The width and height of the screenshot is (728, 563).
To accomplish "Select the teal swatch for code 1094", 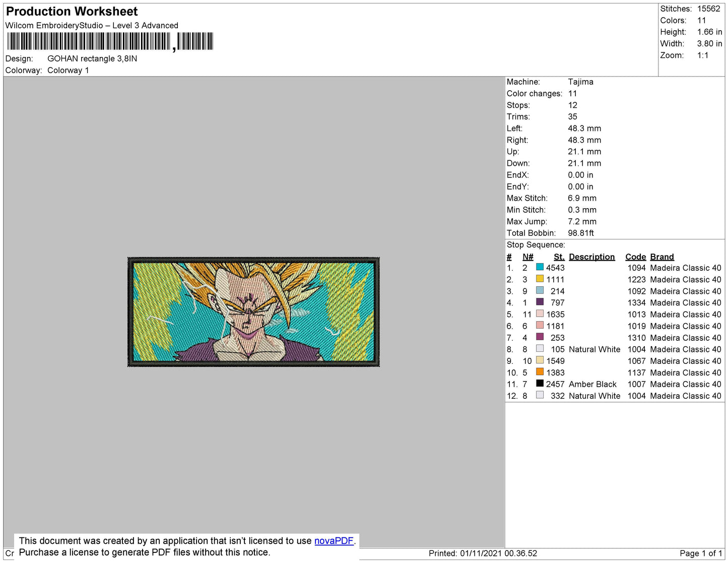I will tap(540, 268).
